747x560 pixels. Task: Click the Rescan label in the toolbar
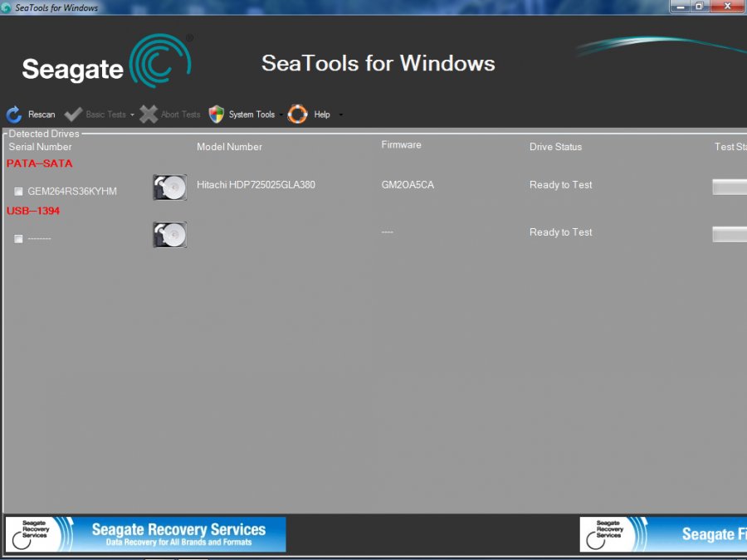pos(41,114)
